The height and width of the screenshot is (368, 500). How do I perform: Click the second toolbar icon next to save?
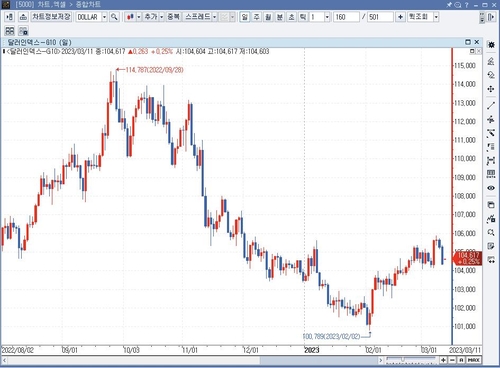[23, 17]
